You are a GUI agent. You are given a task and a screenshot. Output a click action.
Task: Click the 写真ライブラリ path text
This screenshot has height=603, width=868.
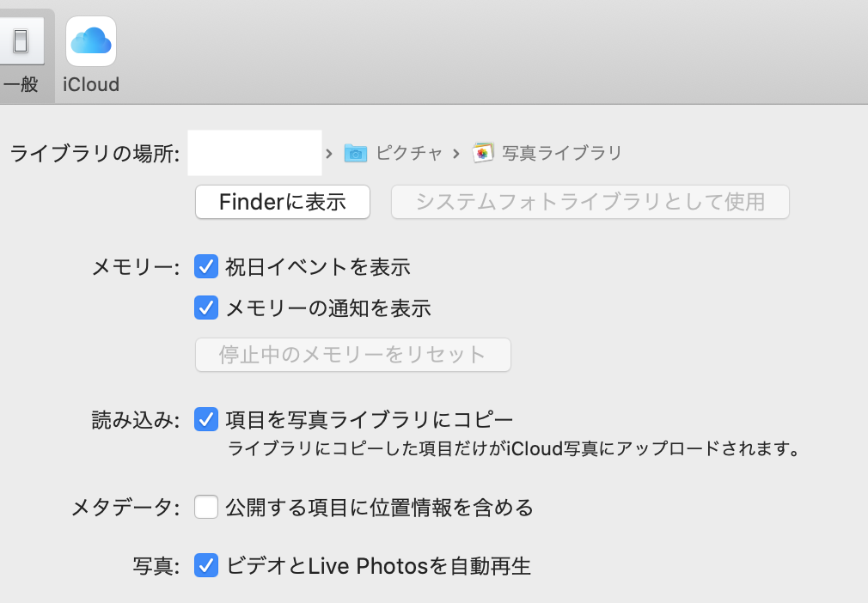pyautogui.click(x=561, y=154)
